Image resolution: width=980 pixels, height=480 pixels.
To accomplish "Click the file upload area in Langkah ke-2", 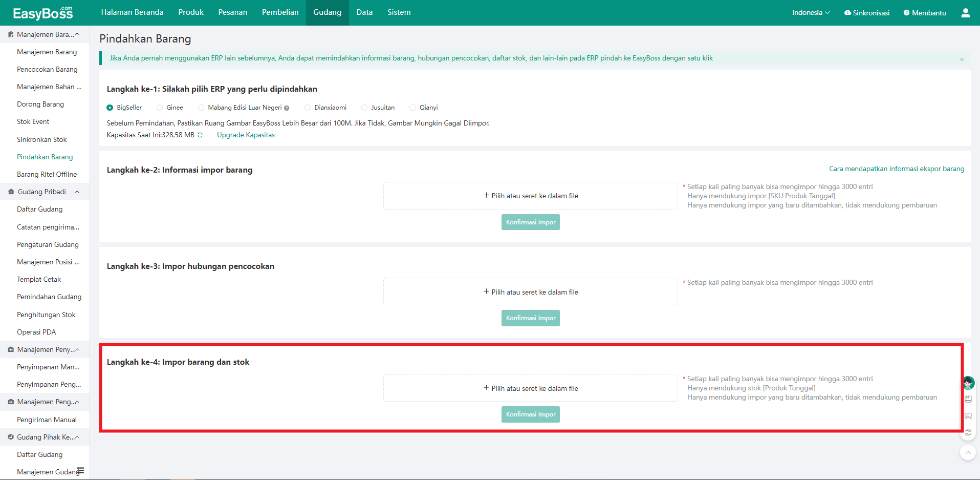I will click(531, 196).
